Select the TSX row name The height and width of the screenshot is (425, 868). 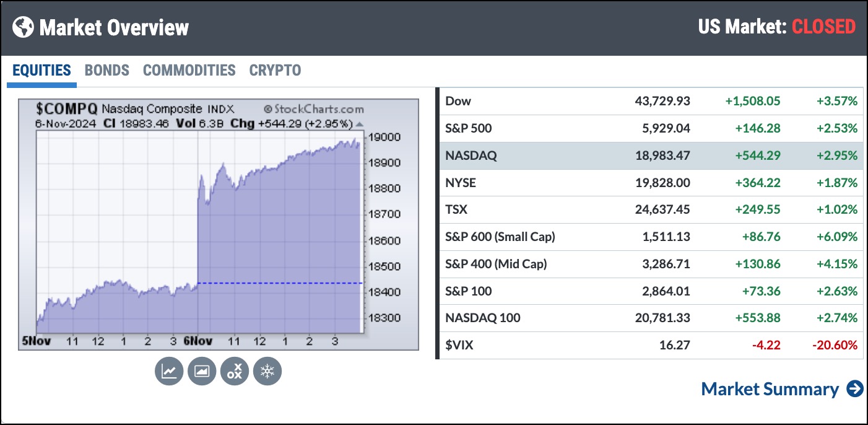coord(456,209)
